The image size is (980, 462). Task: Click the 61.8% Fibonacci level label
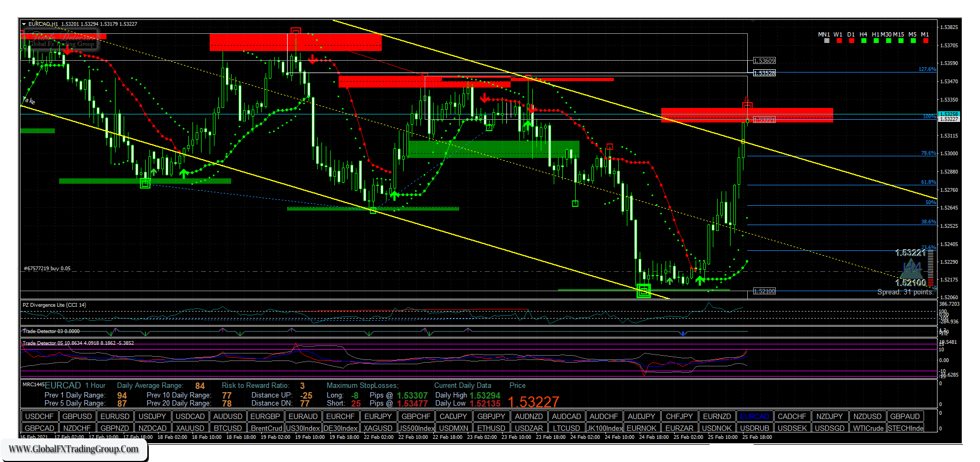pos(928,182)
